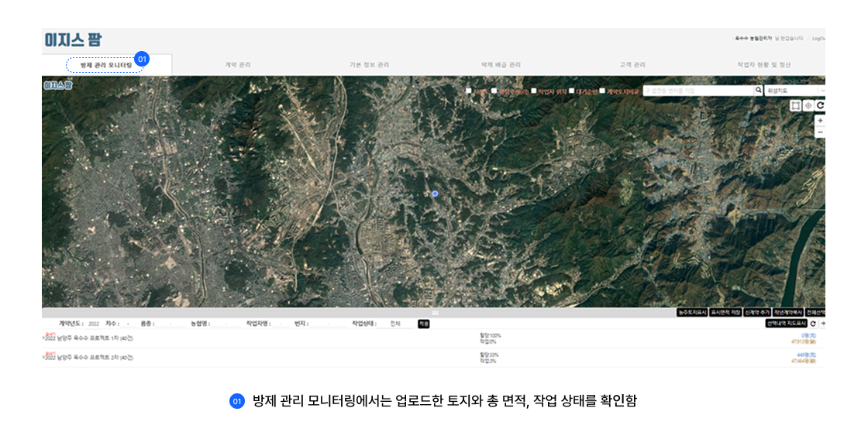868x439 pixels.
Task: Focus the map address search field
Action: [698, 91]
